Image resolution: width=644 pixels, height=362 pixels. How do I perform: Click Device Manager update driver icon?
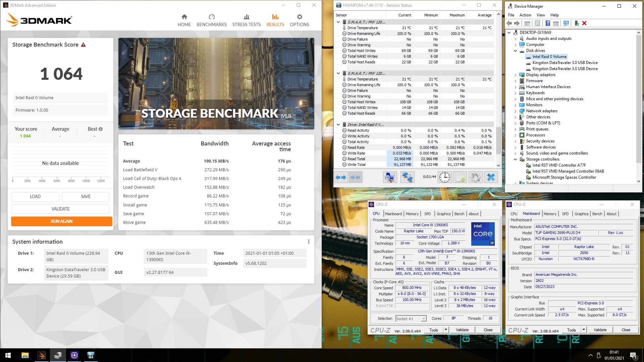pos(577,23)
